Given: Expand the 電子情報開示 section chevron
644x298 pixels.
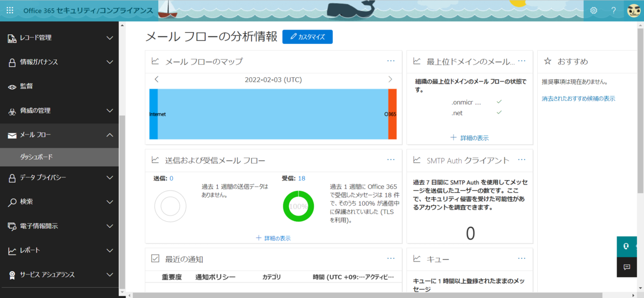Looking at the screenshot, I should click(x=109, y=226).
